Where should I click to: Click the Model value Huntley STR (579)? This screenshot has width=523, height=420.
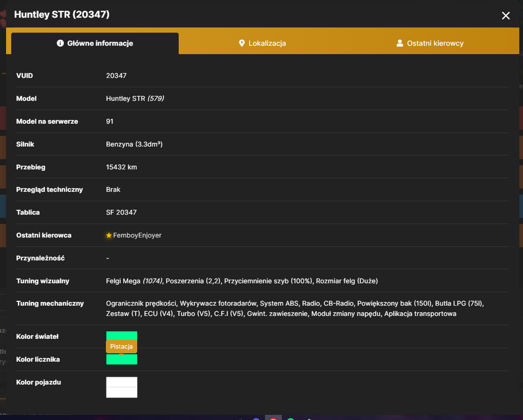(x=135, y=99)
